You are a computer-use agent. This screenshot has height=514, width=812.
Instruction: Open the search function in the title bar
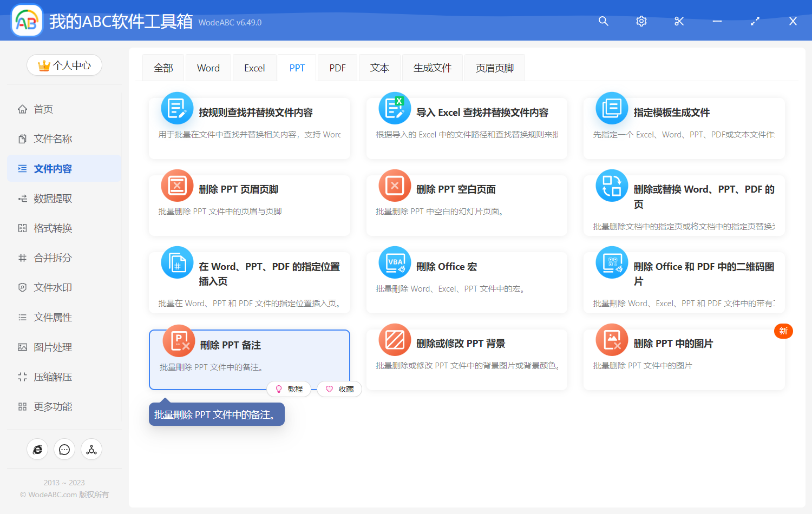point(603,21)
